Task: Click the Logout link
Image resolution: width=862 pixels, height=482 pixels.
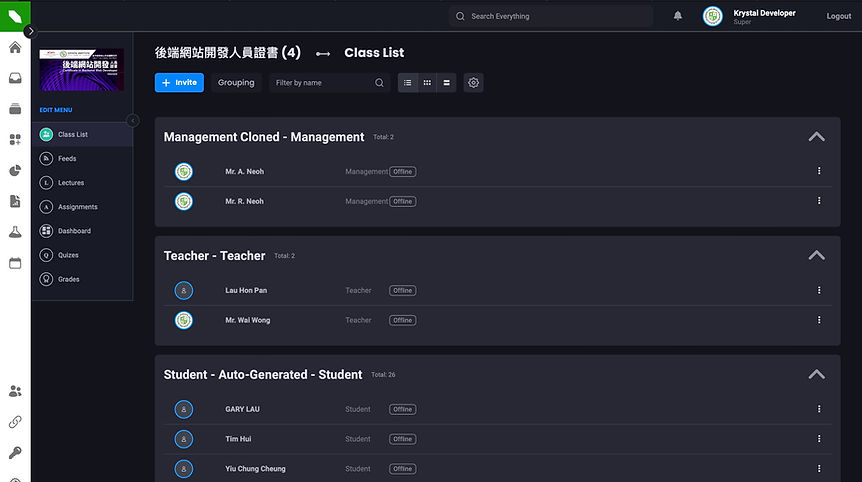Action: click(838, 17)
